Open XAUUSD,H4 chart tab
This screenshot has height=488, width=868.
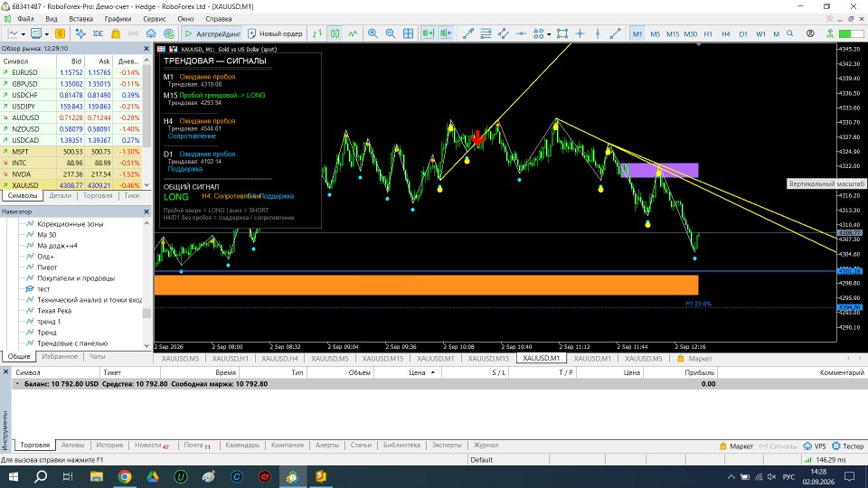coord(279,359)
